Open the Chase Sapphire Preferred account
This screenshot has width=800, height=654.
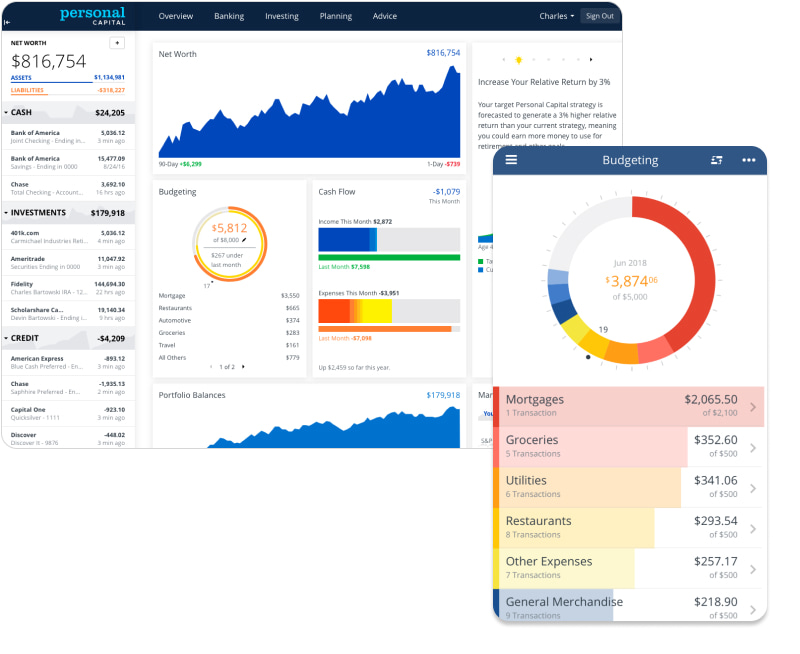(x=68, y=388)
